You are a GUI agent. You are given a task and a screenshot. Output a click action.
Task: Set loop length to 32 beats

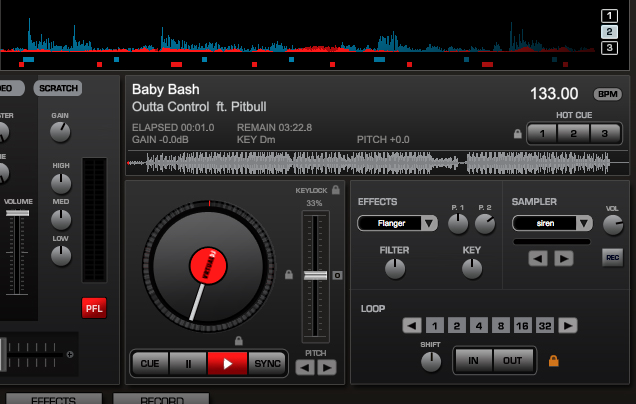(x=545, y=325)
